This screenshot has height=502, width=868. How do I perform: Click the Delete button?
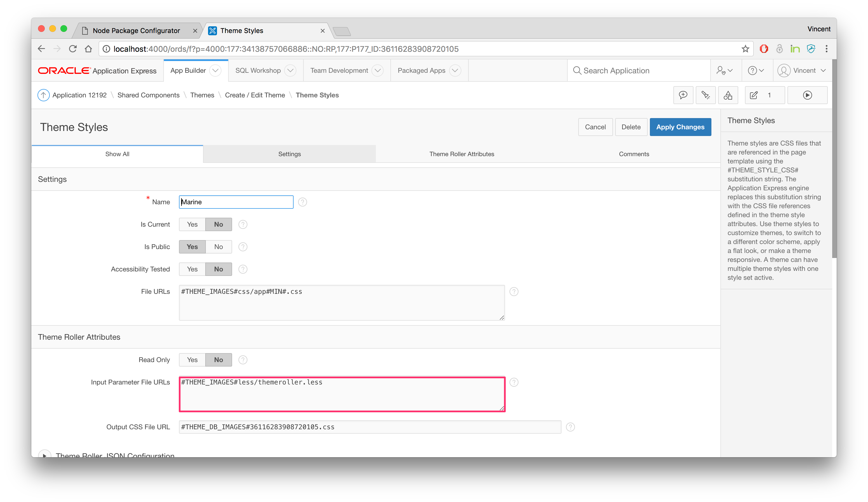(631, 127)
